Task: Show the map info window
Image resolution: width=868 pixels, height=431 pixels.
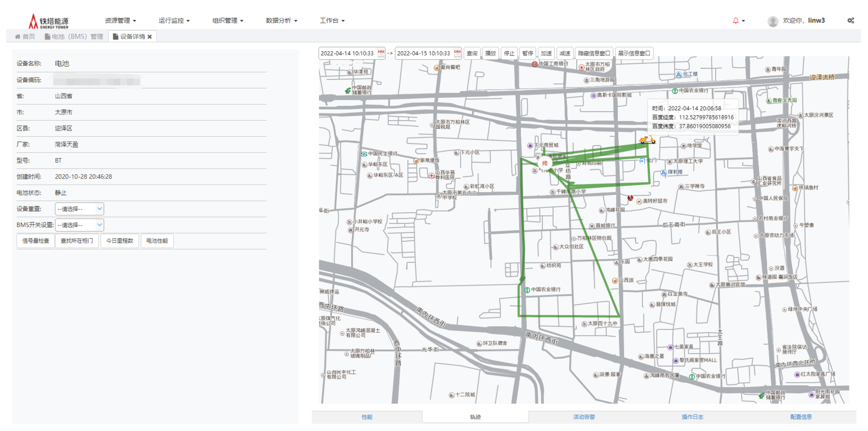Action: tap(634, 53)
